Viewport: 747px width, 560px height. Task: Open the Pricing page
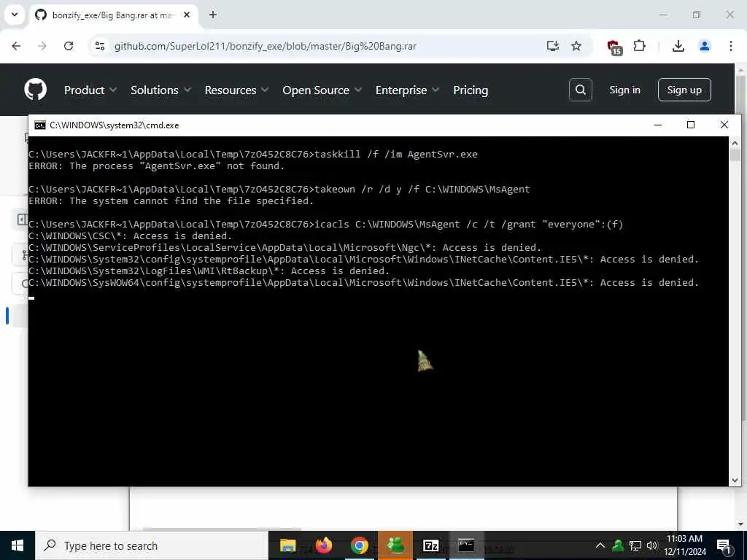(x=471, y=90)
